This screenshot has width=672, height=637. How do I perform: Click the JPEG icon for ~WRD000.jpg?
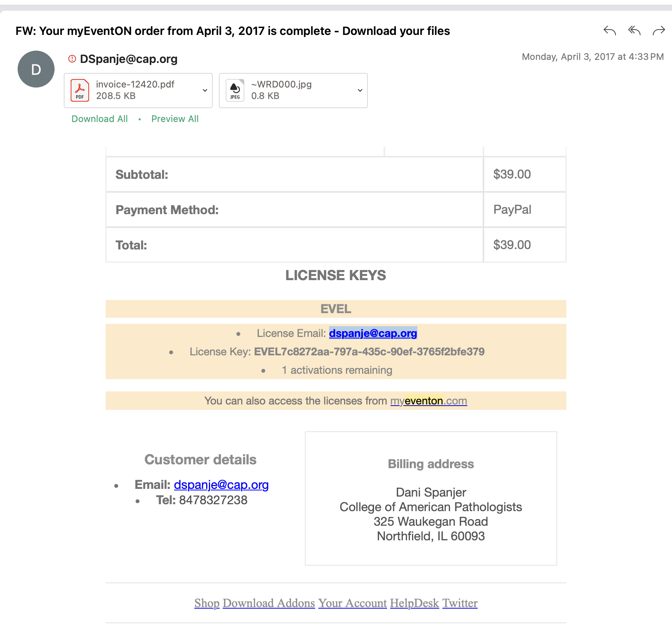tap(235, 91)
